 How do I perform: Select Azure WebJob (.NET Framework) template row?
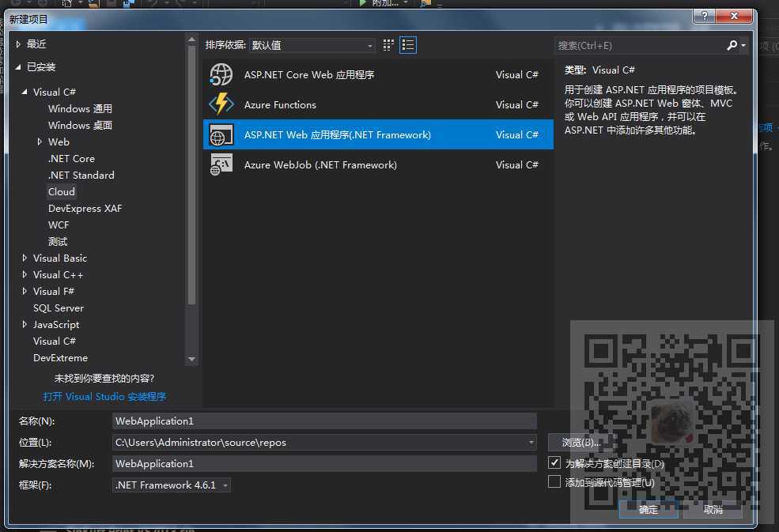[x=378, y=164]
